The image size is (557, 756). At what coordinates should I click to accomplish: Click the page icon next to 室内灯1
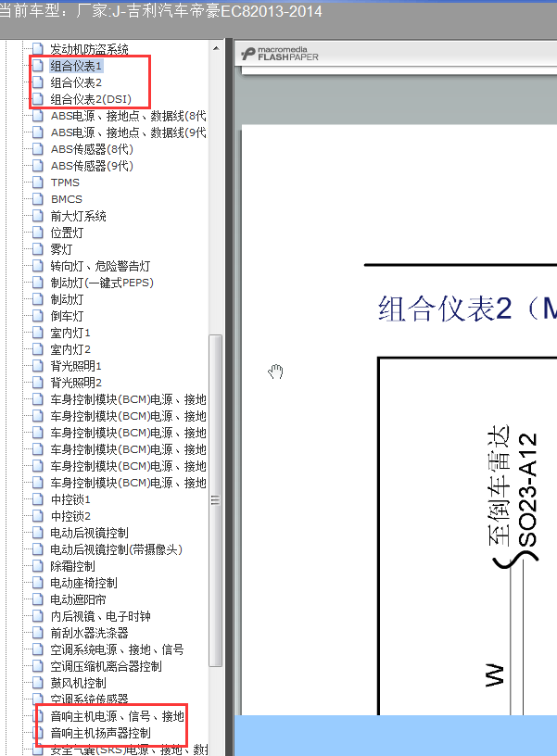[38, 333]
